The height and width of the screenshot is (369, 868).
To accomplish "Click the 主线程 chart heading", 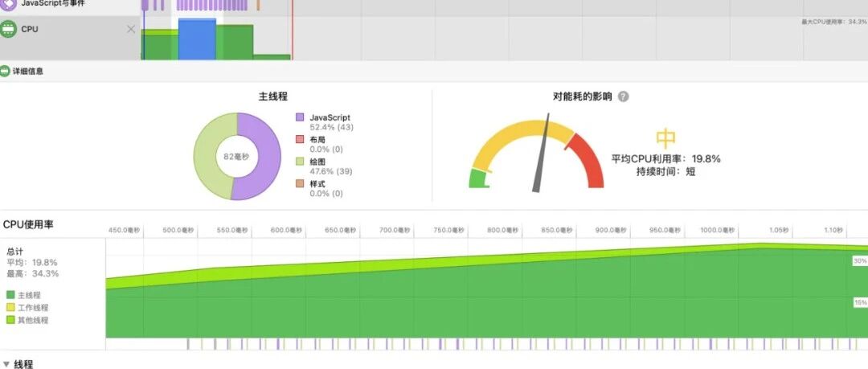I will 273,96.
